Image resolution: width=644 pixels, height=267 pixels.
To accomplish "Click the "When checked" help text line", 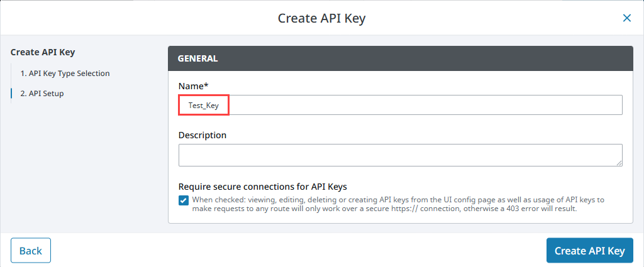I will (x=397, y=200).
